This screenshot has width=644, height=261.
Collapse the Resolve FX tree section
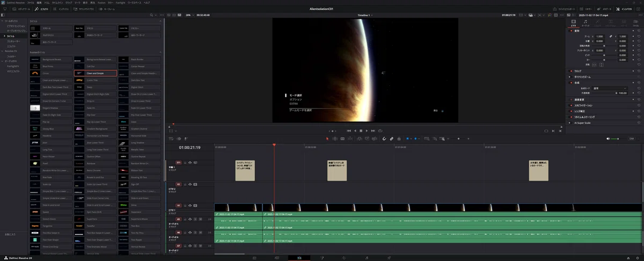(2, 51)
